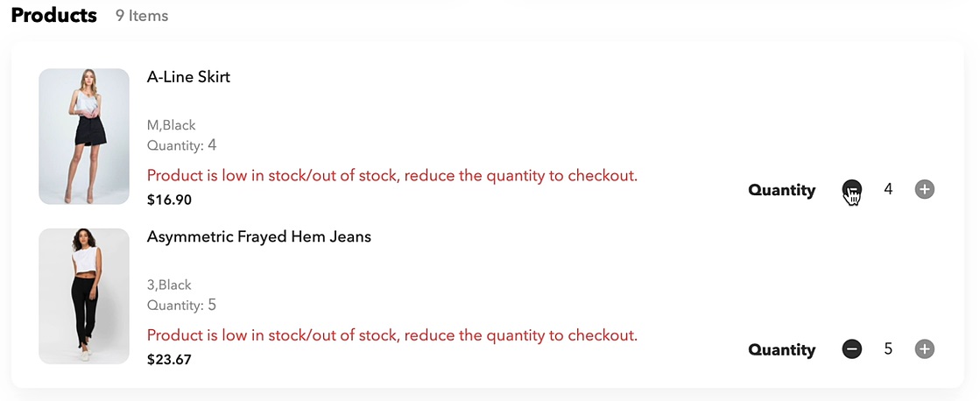Open the A-Line Skirt product title
This screenshot has width=980, height=401.
point(189,77)
